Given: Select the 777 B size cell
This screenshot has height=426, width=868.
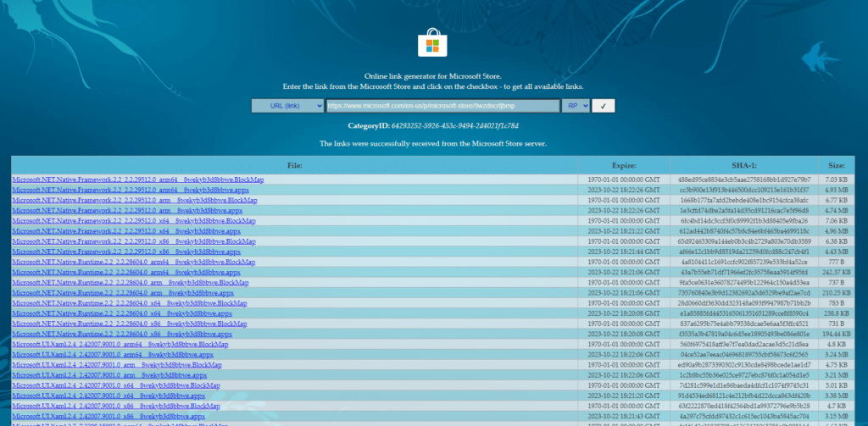Looking at the screenshot, I should pos(837,263).
